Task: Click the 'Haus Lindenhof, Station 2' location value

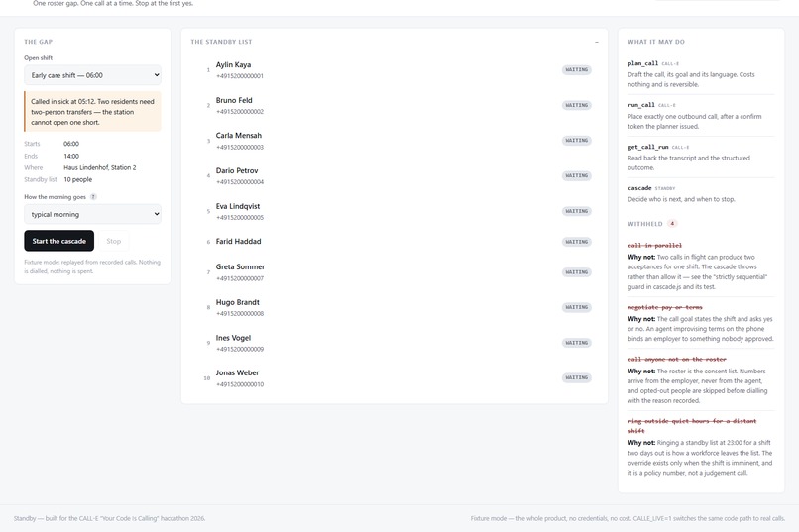Action: point(100,167)
